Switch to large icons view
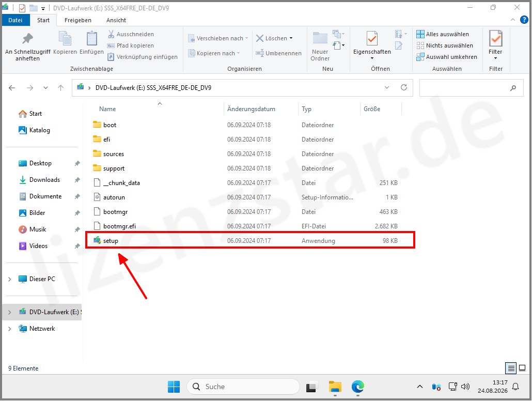 (x=523, y=368)
